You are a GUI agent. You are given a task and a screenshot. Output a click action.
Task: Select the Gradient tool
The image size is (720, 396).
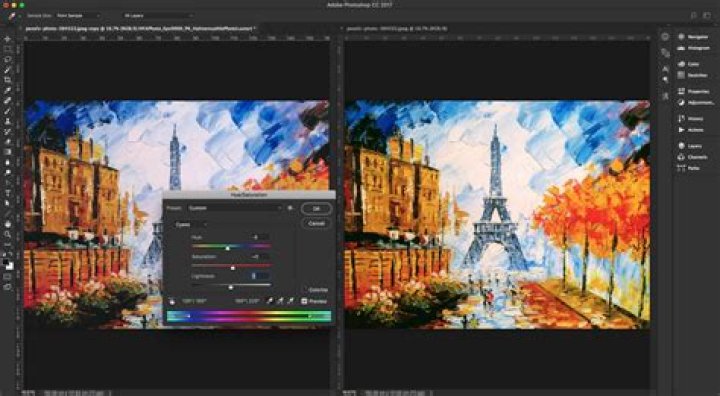point(7,152)
